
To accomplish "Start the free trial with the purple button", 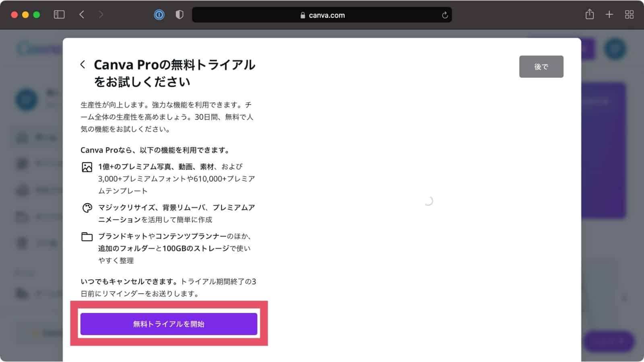I will [169, 324].
